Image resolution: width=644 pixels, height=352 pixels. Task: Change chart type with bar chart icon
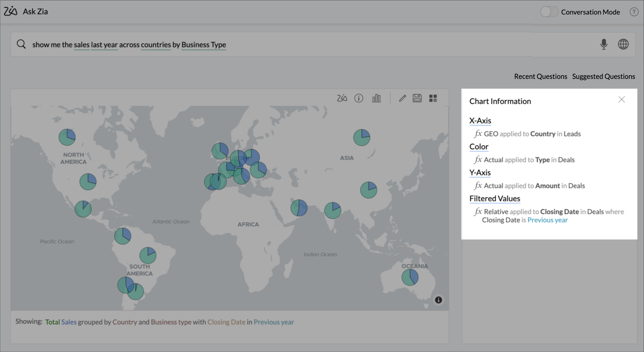tap(376, 98)
